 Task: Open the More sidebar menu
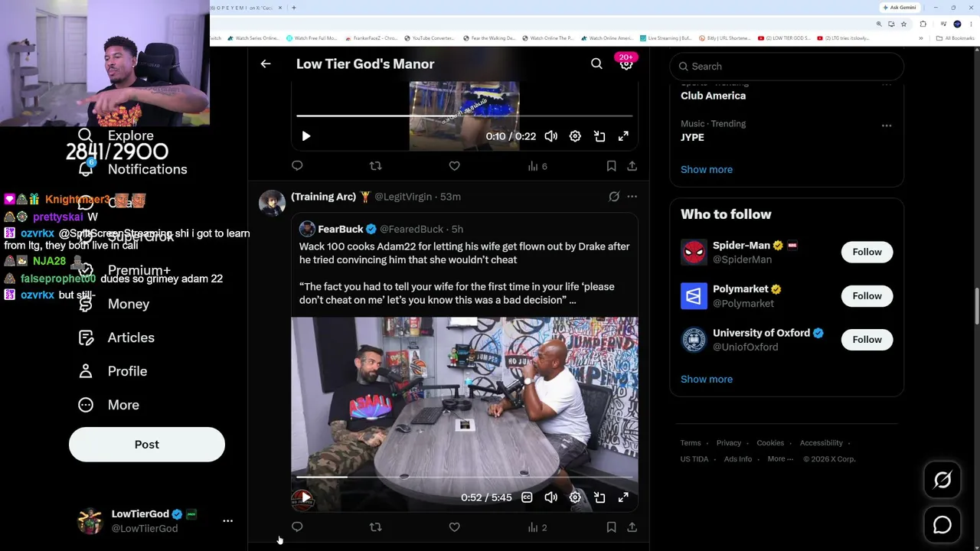tap(109, 405)
